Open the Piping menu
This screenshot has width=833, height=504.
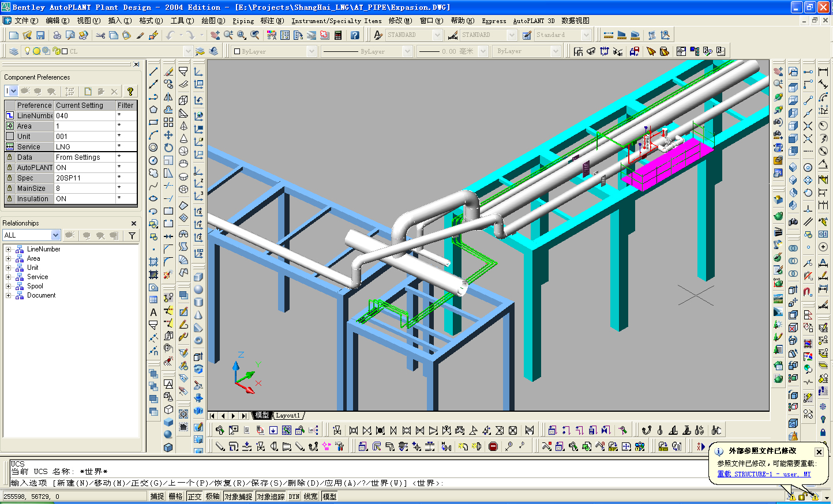[x=243, y=21]
